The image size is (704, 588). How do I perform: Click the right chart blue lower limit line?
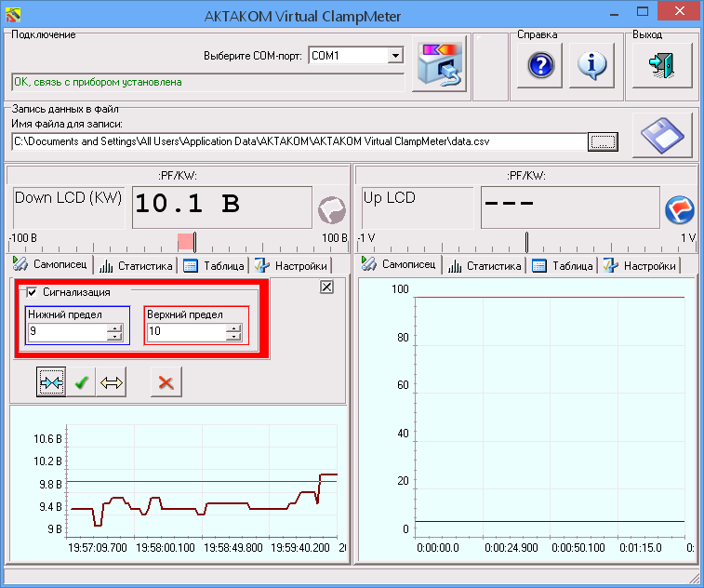coord(550,522)
